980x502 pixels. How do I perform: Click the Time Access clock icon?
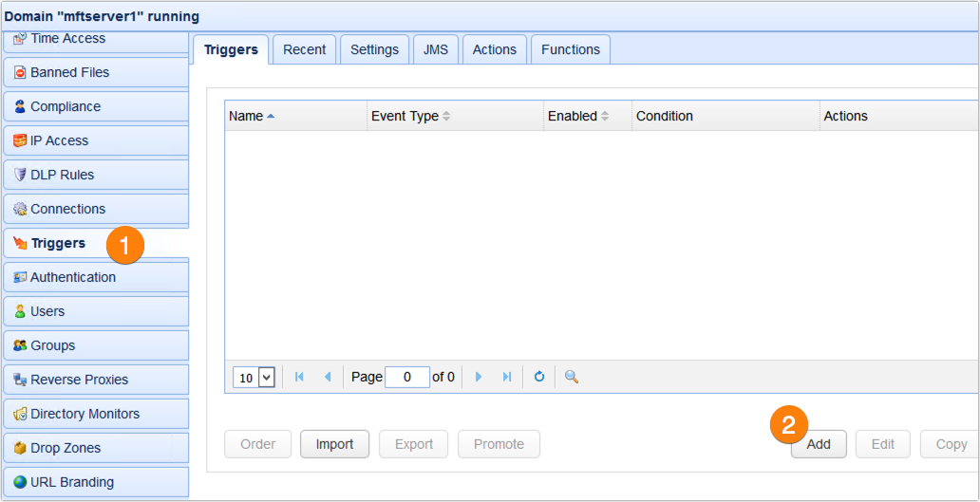tap(20, 39)
